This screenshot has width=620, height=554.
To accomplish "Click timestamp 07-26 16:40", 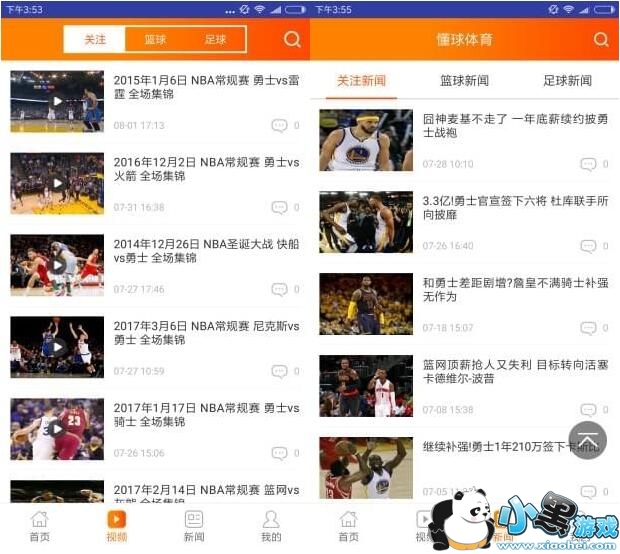I will (448, 246).
